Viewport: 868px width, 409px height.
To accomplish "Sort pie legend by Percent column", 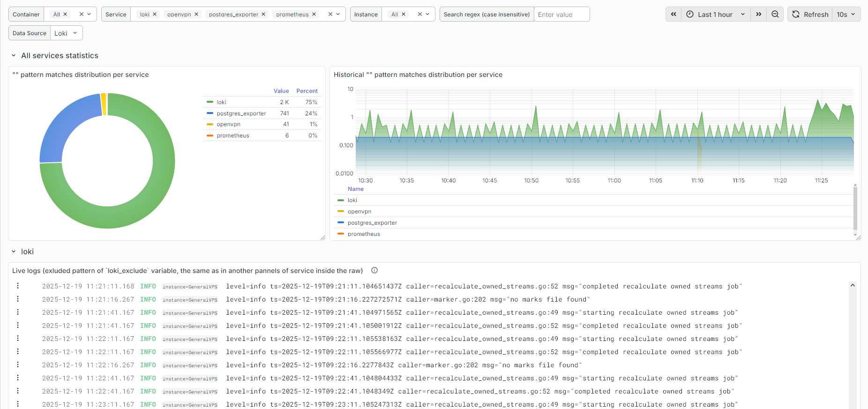I will [307, 91].
